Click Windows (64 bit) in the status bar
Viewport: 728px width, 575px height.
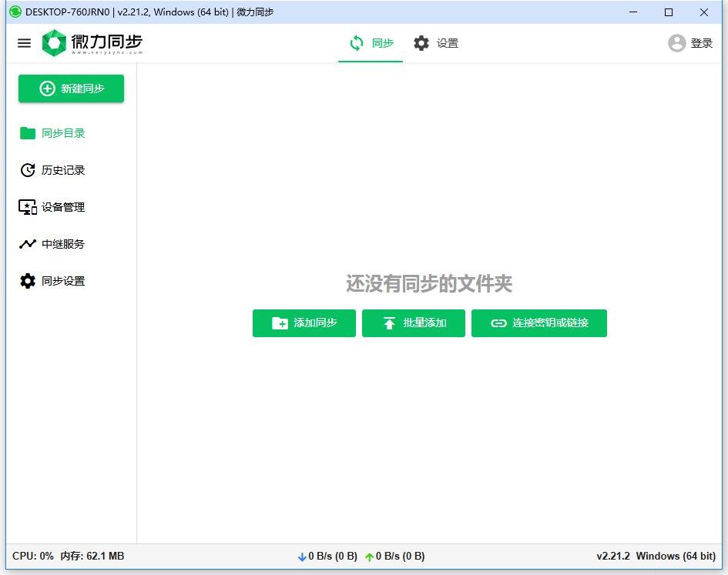click(676, 556)
